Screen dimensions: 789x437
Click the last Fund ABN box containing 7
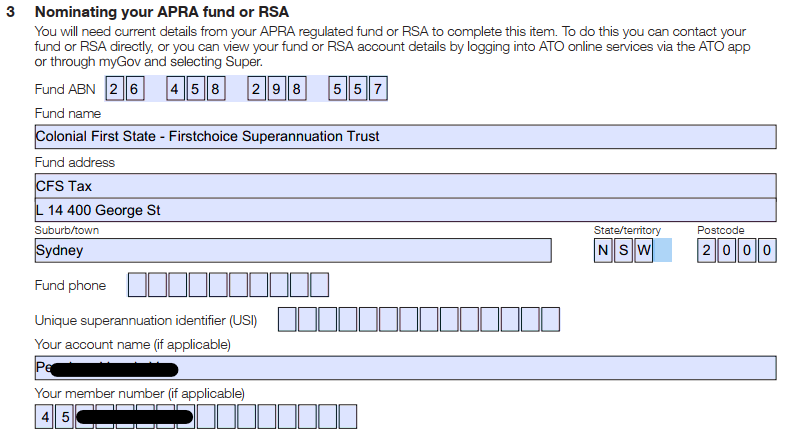pos(377,89)
